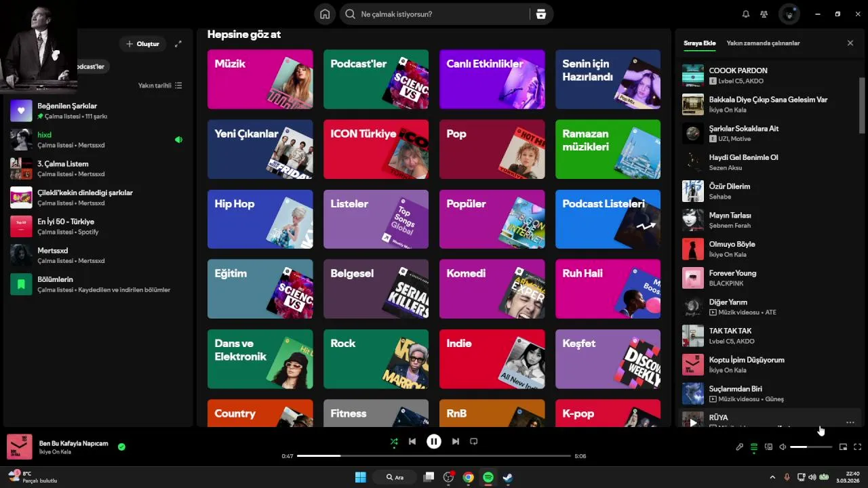Open artist link İkiye On Kala in player

[x=55, y=452]
